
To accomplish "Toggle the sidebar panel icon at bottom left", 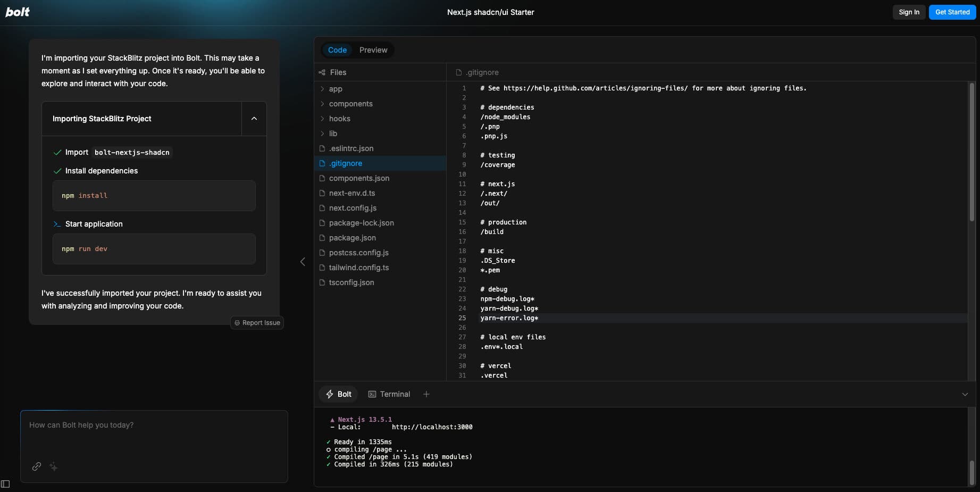I will click(x=5, y=483).
